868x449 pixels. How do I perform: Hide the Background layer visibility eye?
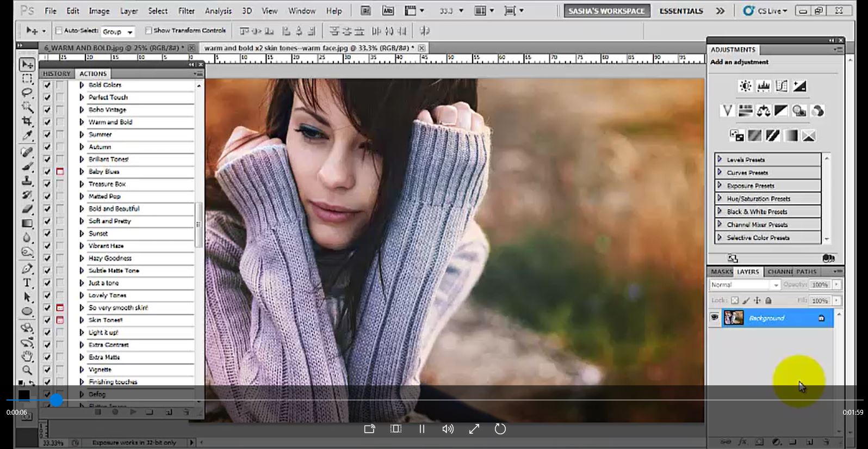tap(715, 318)
